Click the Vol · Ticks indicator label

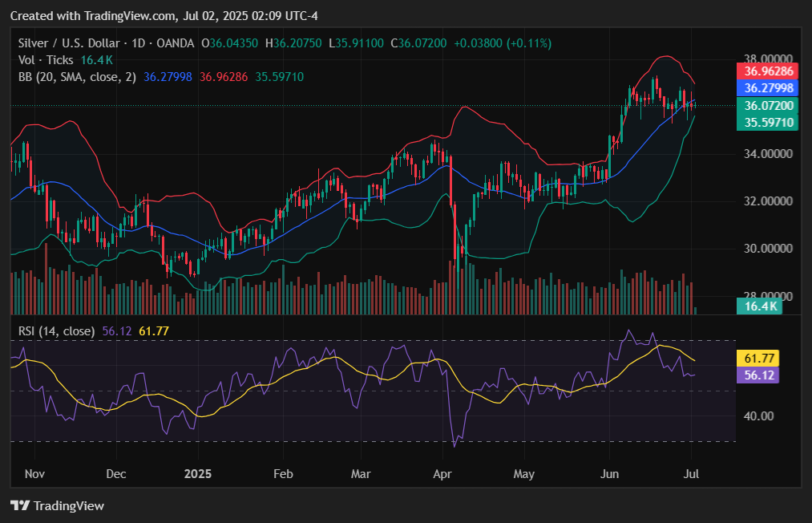[46, 60]
